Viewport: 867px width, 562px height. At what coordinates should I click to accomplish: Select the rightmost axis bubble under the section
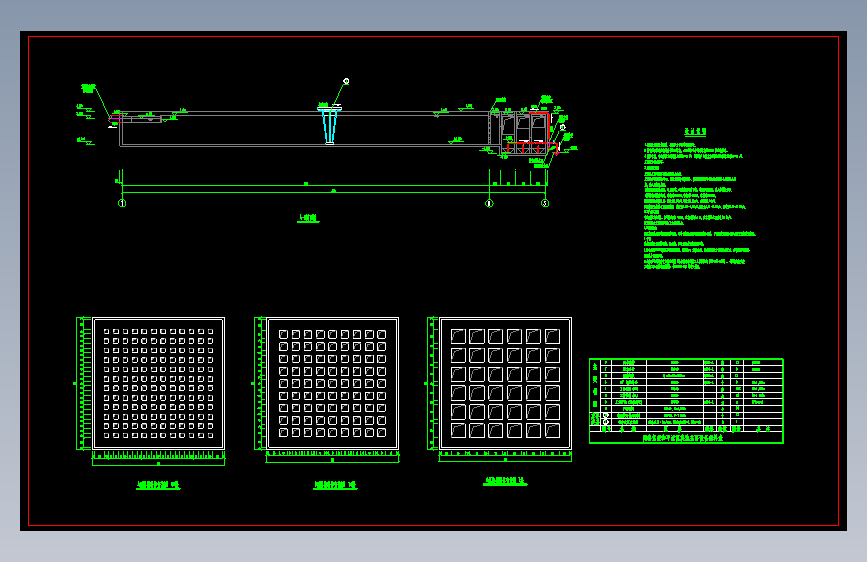[x=545, y=203]
